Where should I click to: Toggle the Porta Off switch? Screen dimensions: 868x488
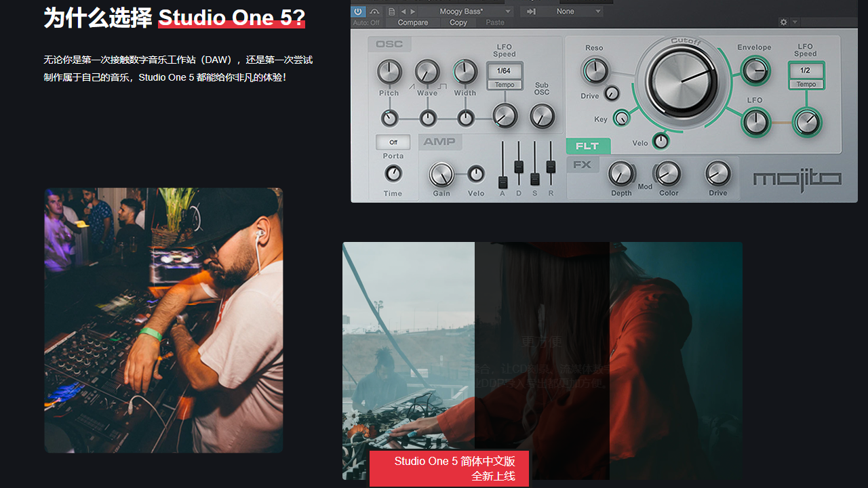tap(393, 142)
